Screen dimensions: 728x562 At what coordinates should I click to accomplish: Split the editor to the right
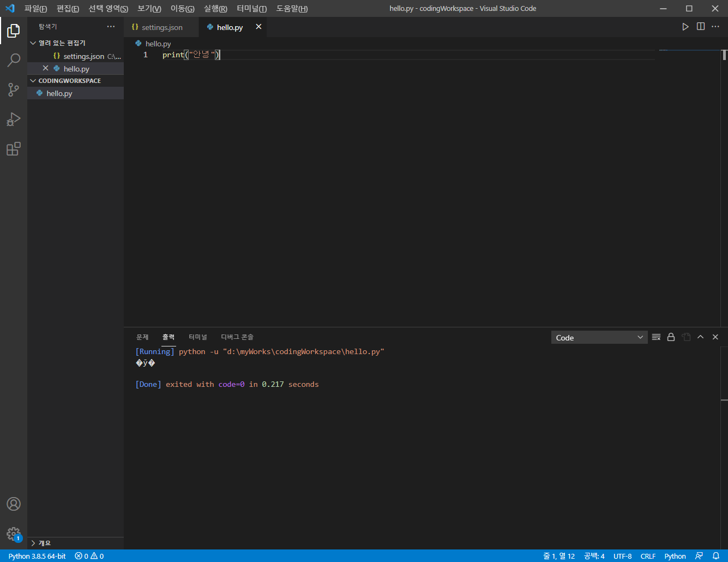(701, 27)
